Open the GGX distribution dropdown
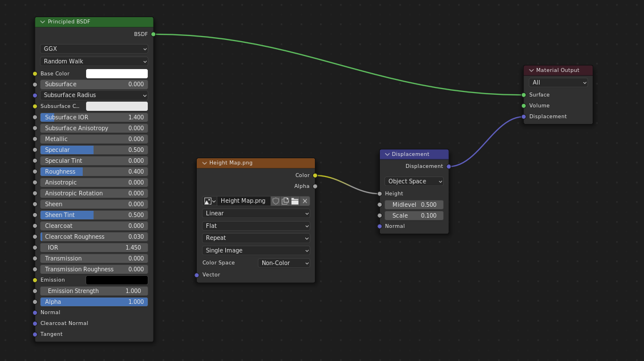644x361 pixels. [94, 49]
